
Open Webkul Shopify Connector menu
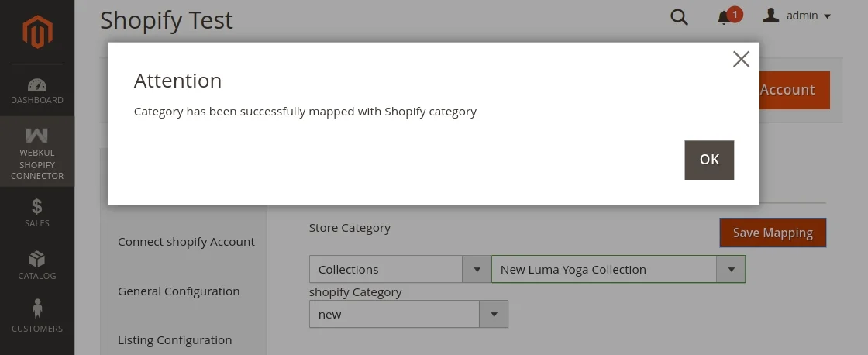click(37, 152)
